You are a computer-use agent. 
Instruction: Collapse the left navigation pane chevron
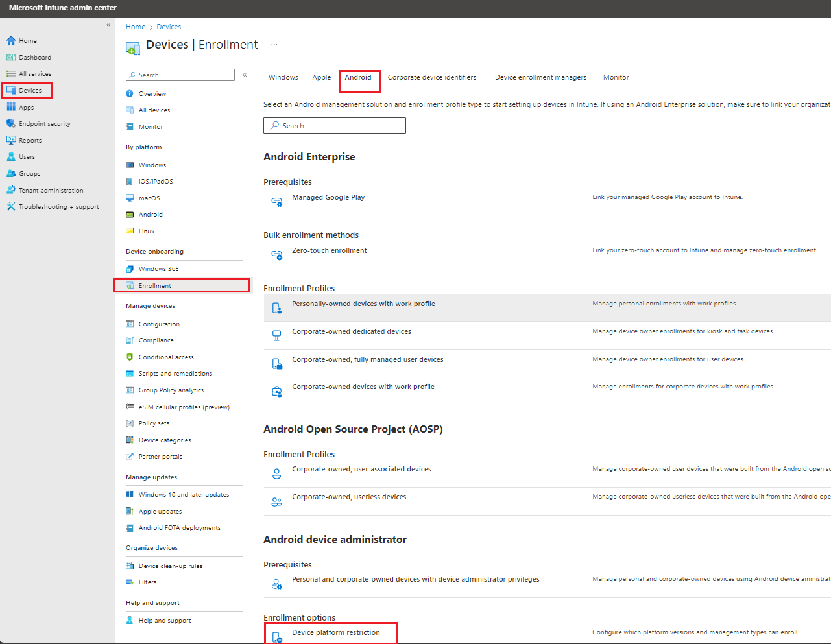[x=108, y=25]
